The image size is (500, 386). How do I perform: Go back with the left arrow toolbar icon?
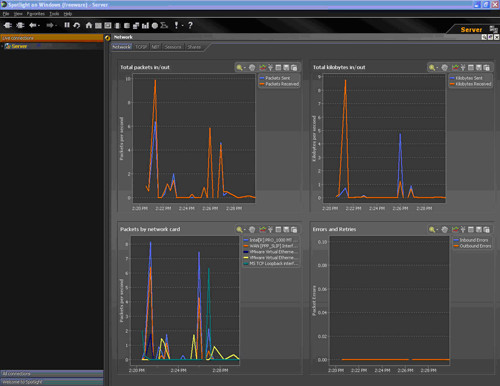point(33,25)
